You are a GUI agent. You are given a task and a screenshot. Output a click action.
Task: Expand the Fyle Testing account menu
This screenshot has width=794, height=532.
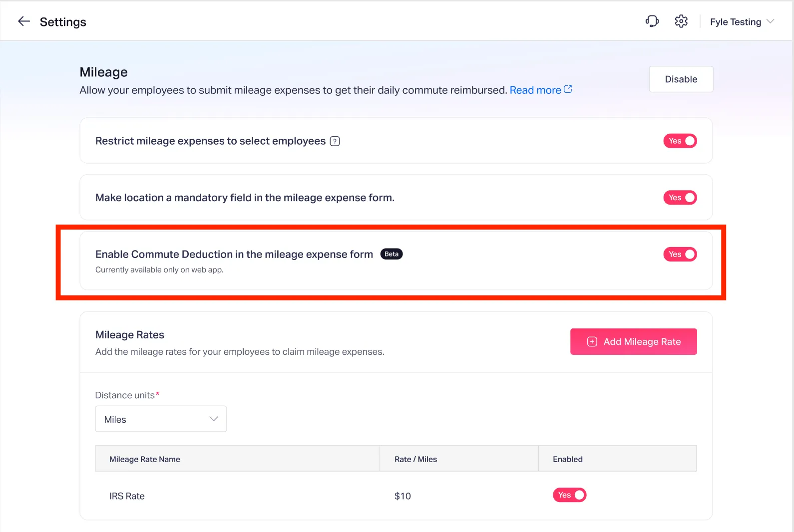pyautogui.click(x=742, y=22)
